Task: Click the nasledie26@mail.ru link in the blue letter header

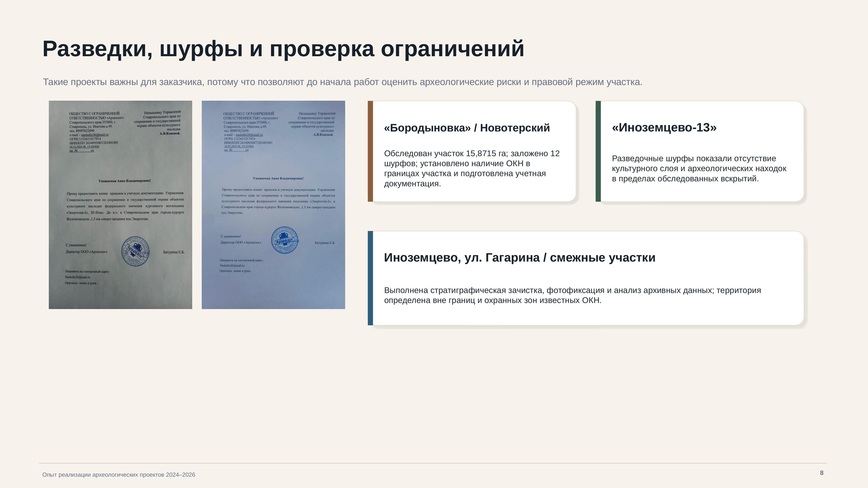Action: click(249, 135)
